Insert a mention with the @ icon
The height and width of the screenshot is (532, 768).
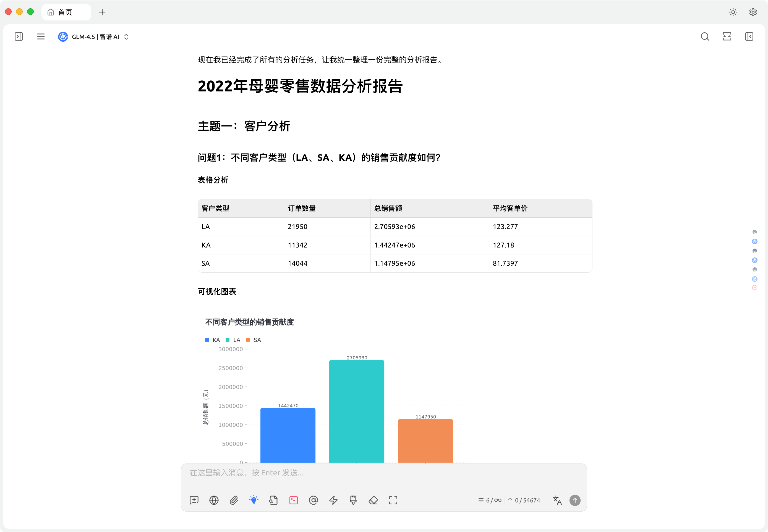click(x=313, y=500)
